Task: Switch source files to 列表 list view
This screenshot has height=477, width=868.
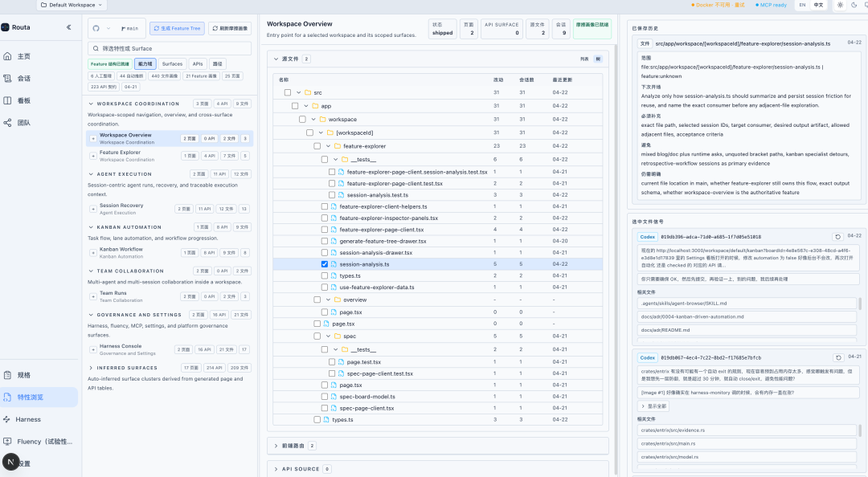Action: [584, 59]
